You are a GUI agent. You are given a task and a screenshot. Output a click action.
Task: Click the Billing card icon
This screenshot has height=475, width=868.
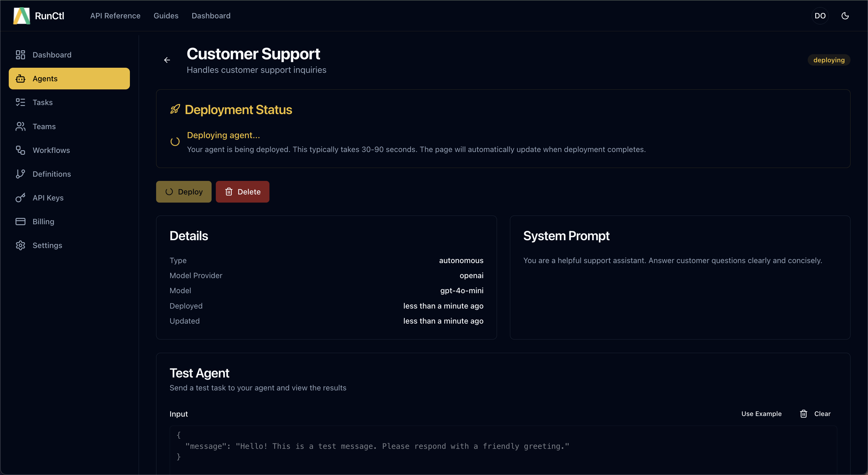(x=20, y=221)
